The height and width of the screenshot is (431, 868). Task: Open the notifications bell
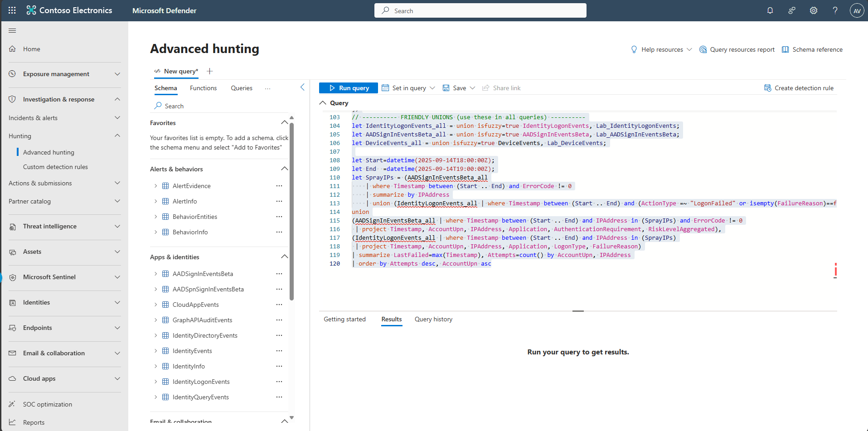pos(770,10)
